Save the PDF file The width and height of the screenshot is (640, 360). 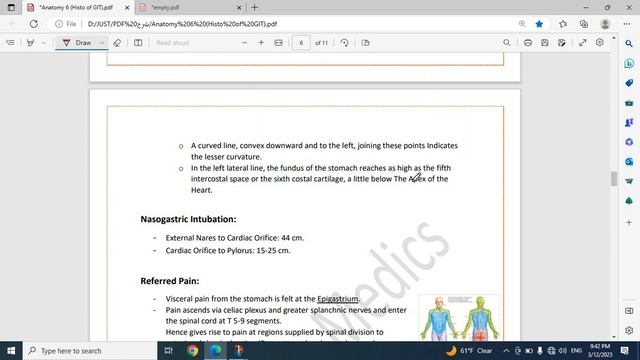544,42
